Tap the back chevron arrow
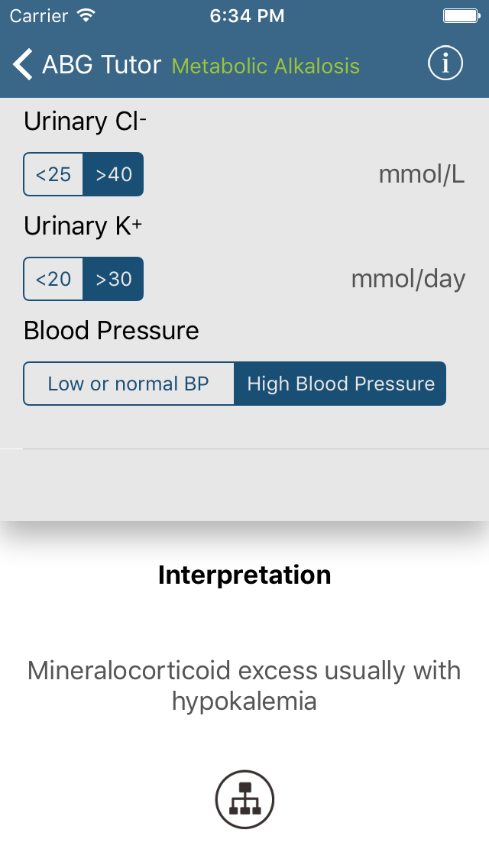The width and height of the screenshot is (489, 868). (x=23, y=64)
